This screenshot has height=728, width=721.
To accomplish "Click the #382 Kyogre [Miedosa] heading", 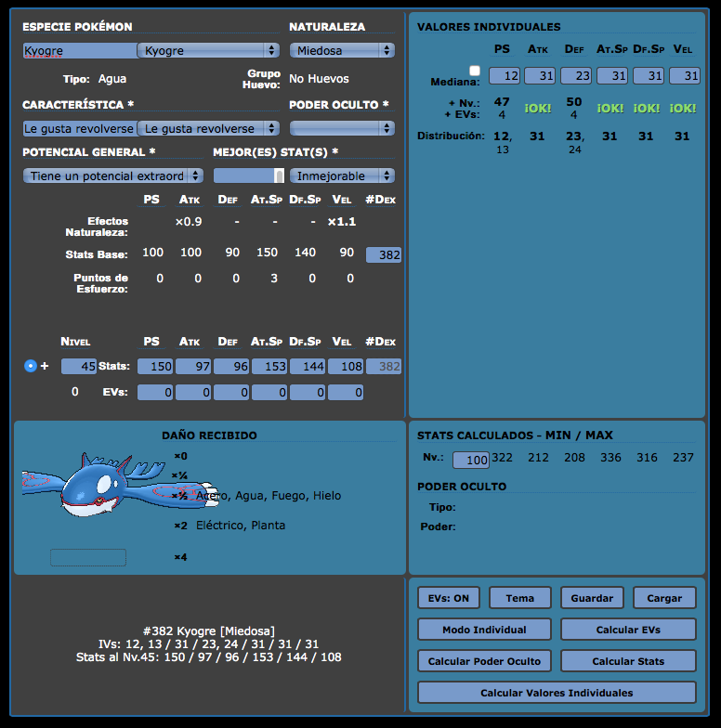I will 208,631.
